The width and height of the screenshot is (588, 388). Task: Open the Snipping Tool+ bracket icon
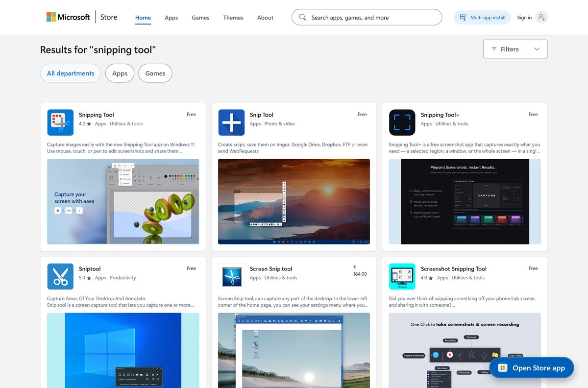point(402,122)
